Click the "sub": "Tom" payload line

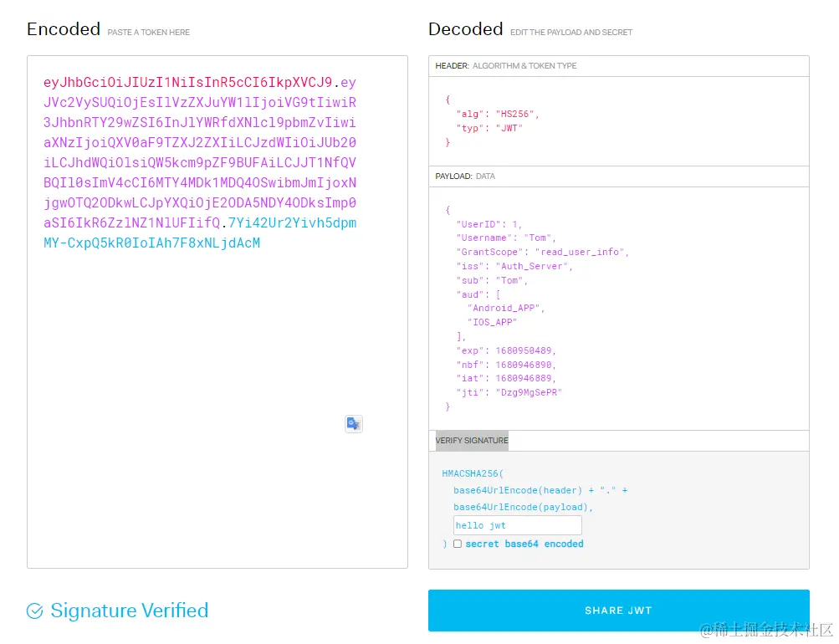click(492, 280)
